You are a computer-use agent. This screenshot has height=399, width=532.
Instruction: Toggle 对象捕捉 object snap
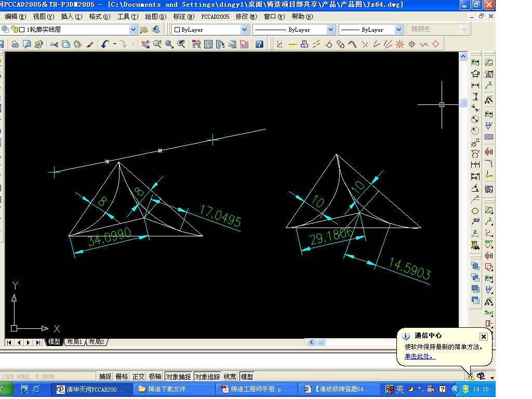179,377
